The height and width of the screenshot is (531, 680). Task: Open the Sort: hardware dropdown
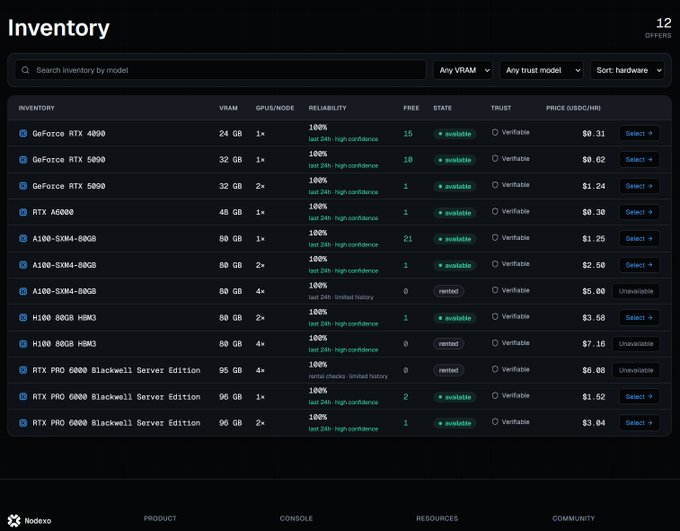pos(628,70)
